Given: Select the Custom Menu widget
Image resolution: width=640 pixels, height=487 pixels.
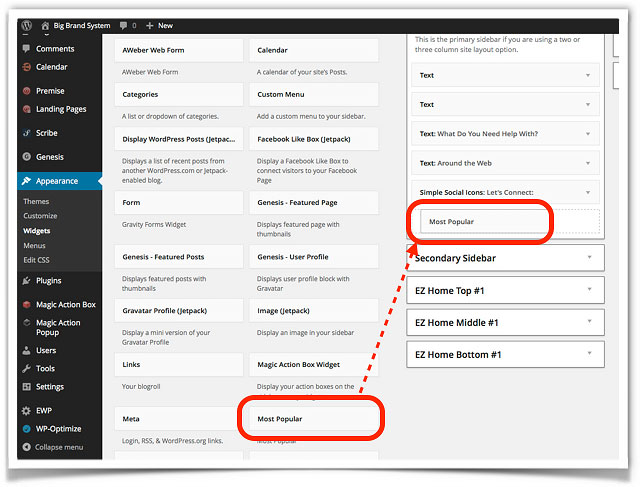Looking at the screenshot, I should [313, 94].
